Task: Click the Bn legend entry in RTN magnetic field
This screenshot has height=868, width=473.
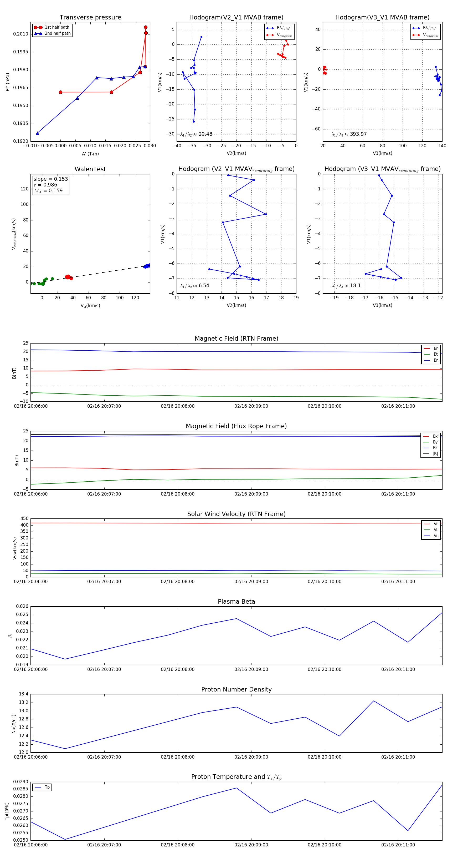Action: point(431,360)
